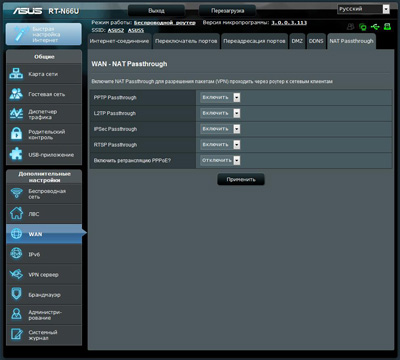Click the USB status icon in header
400x360 pixels.
point(375,26)
